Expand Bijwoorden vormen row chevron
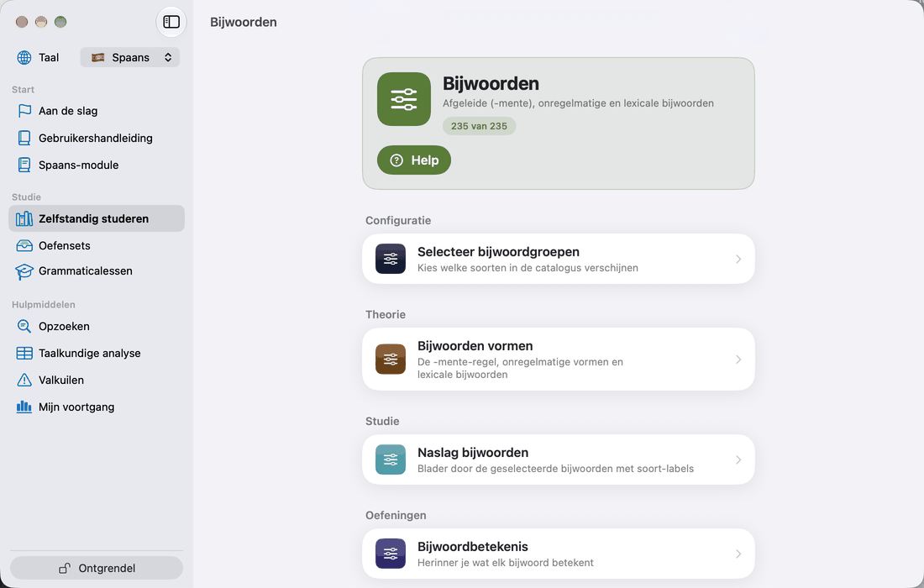The height and width of the screenshot is (588, 924). click(738, 360)
